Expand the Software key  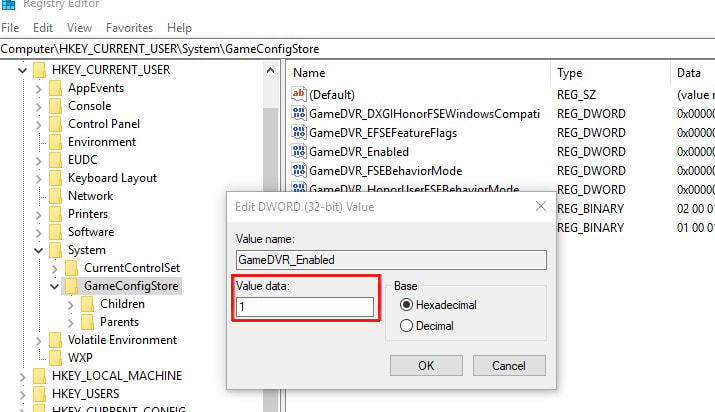click(x=39, y=232)
